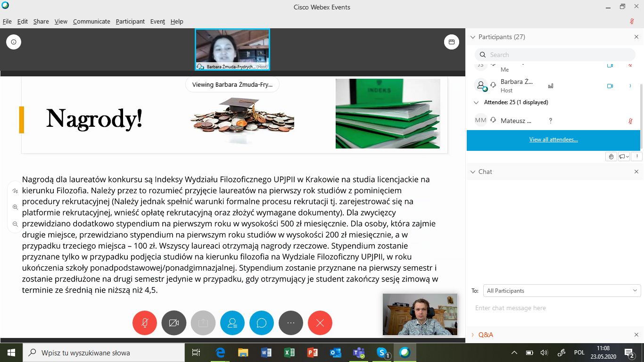The image size is (644, 362).
Task: Click participants panel vertical scrollbar
Action: coord(641,117)
